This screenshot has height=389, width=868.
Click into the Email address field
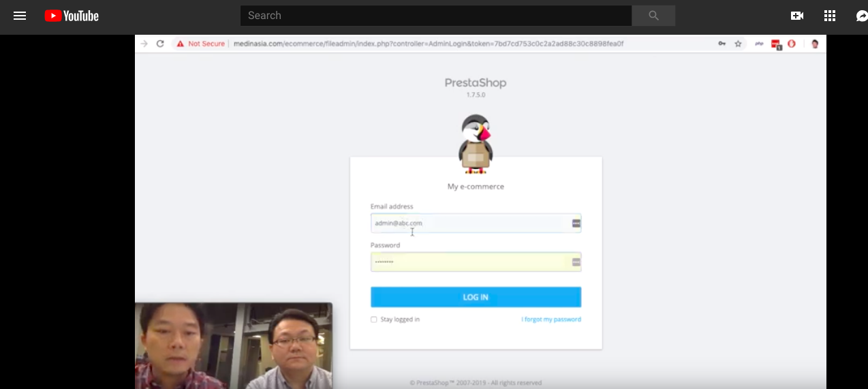pos(476,223)
